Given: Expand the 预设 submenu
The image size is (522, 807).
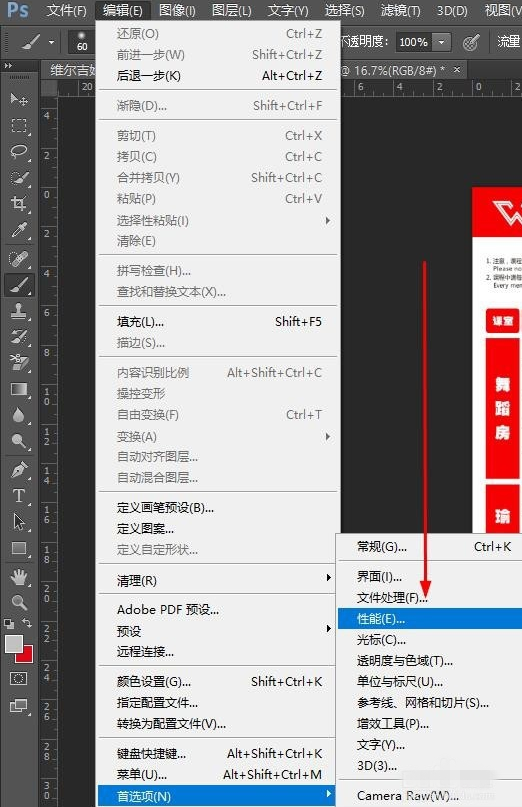Looking at the screenshot, I should coord(327,628).
